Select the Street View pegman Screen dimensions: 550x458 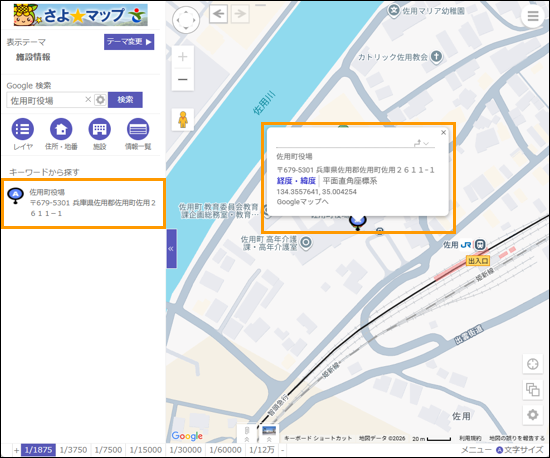183,120
